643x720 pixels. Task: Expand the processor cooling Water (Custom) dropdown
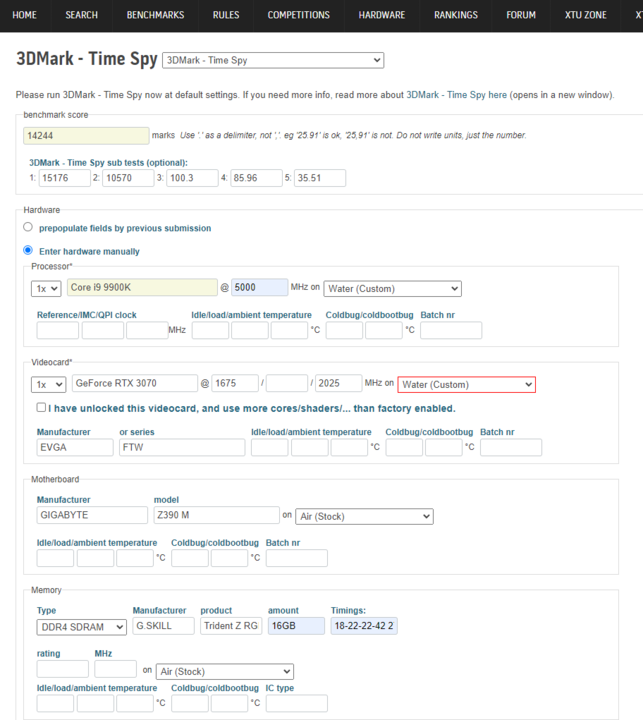click(x=392, y=288)
